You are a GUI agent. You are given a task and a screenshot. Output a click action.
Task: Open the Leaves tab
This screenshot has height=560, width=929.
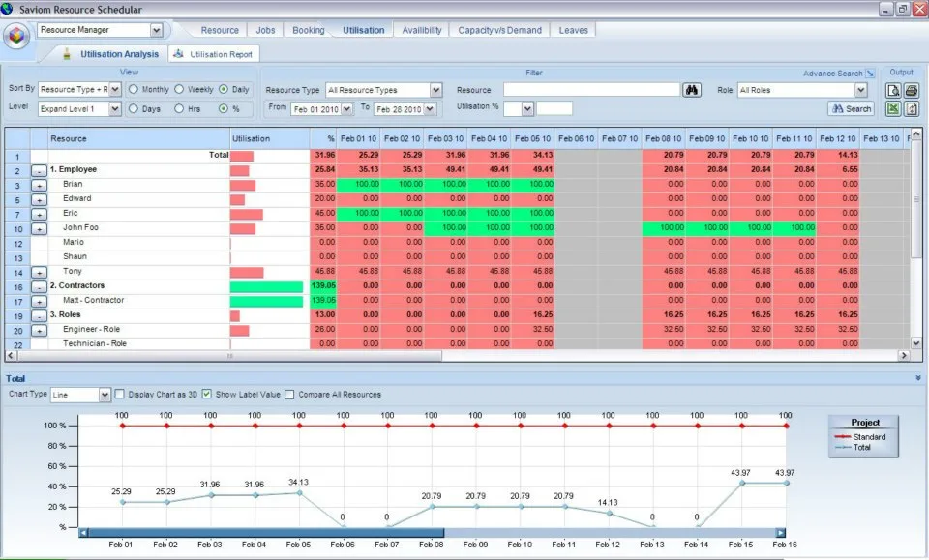click(573, 30)
